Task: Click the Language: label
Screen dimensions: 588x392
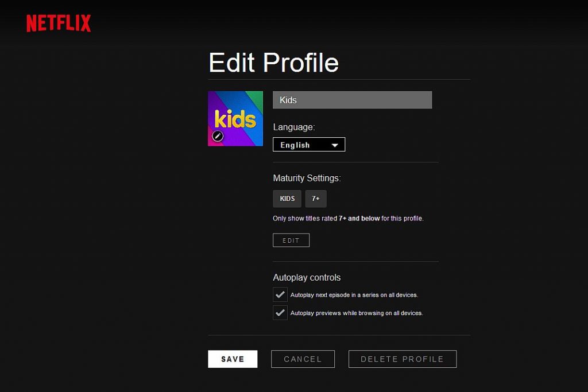Action: pos(294,127)
